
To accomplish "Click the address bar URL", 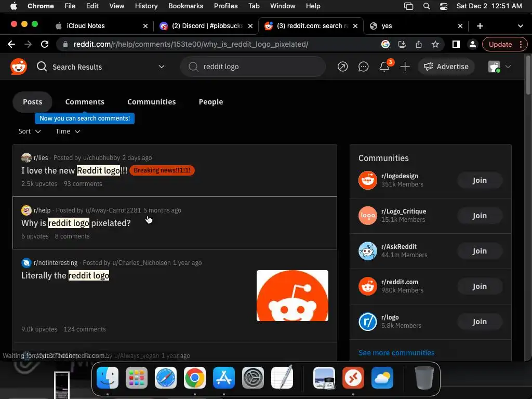I will (191, 44).
